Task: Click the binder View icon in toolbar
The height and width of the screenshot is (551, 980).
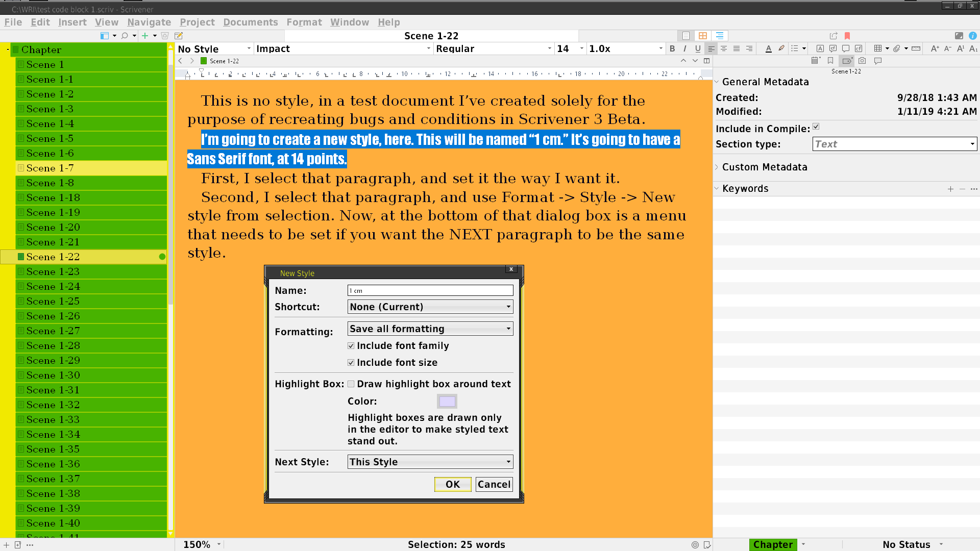Action: 105,36
